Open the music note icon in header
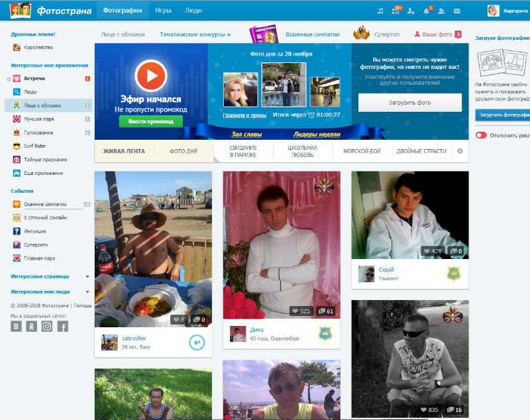530x420 pixels. coord(380,11)
